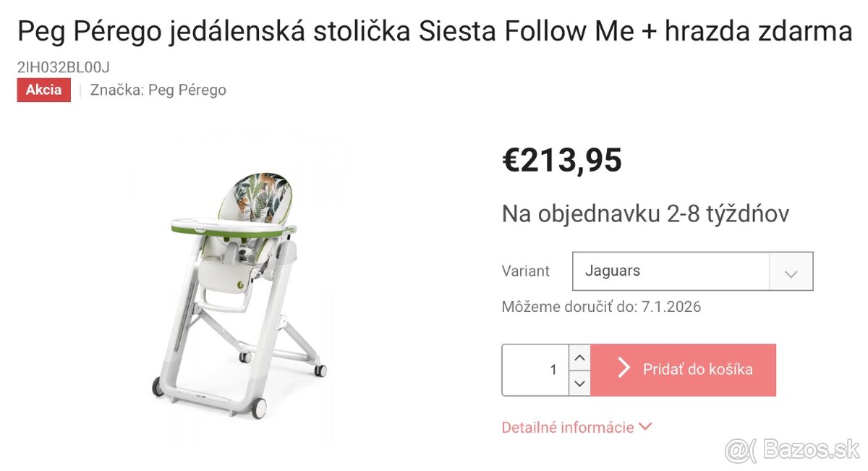Viewport: 868px width, 471px height.
Task: Click the product code 2IH032BL00J
Action: tap(62, 67)
